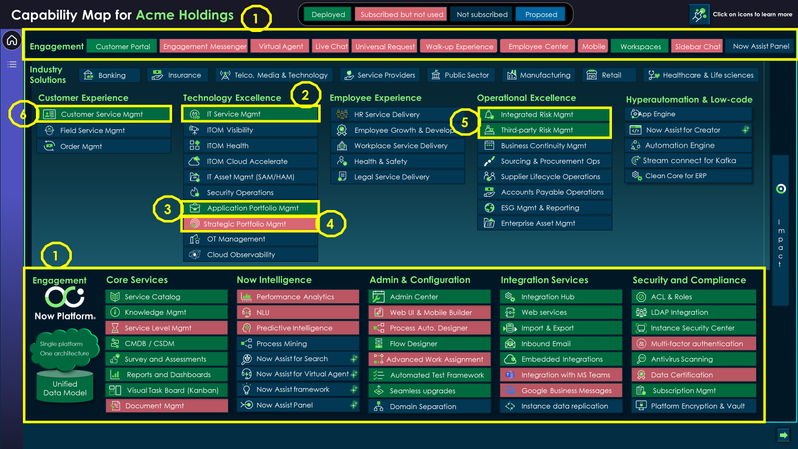Click the next arrow icon at bottom right
Screen dimensions: 798x449
point(783,435)
